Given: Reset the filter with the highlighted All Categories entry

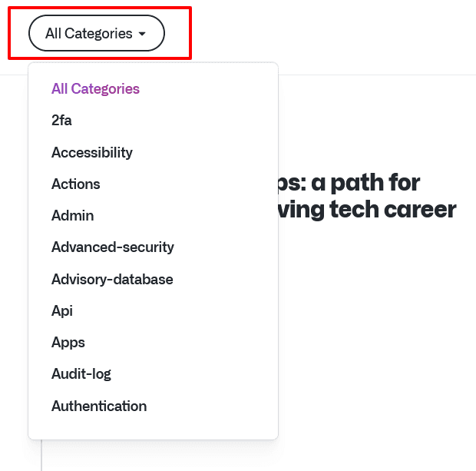Looking at the screenshot, I should coord(95,88).
